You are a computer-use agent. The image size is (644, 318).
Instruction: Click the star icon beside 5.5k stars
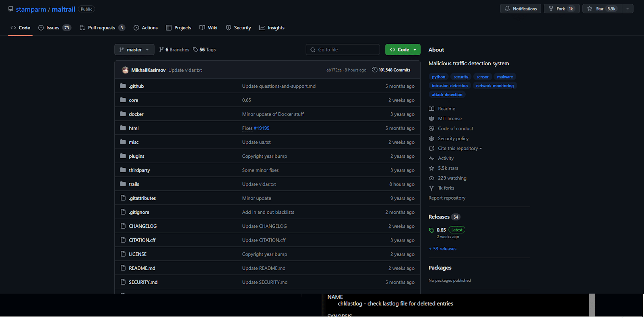431,168
